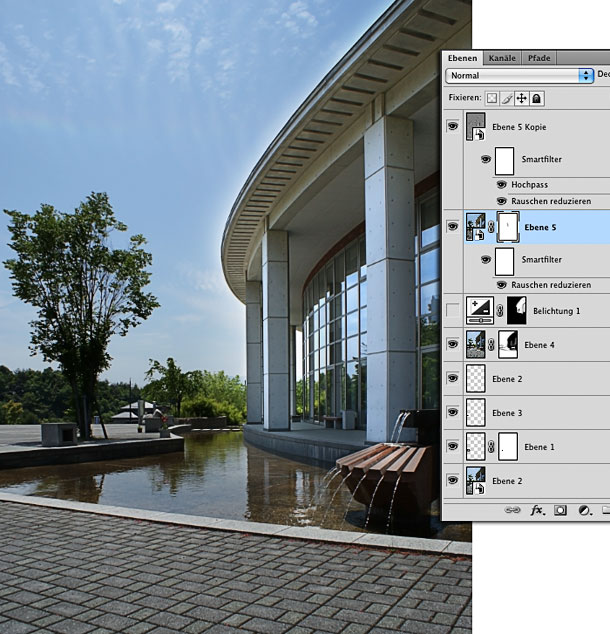Hide the Ebene 5 layer

pyautogui.click(x=452, y=226)
